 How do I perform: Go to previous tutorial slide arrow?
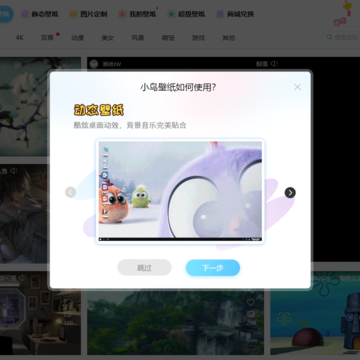70,192
